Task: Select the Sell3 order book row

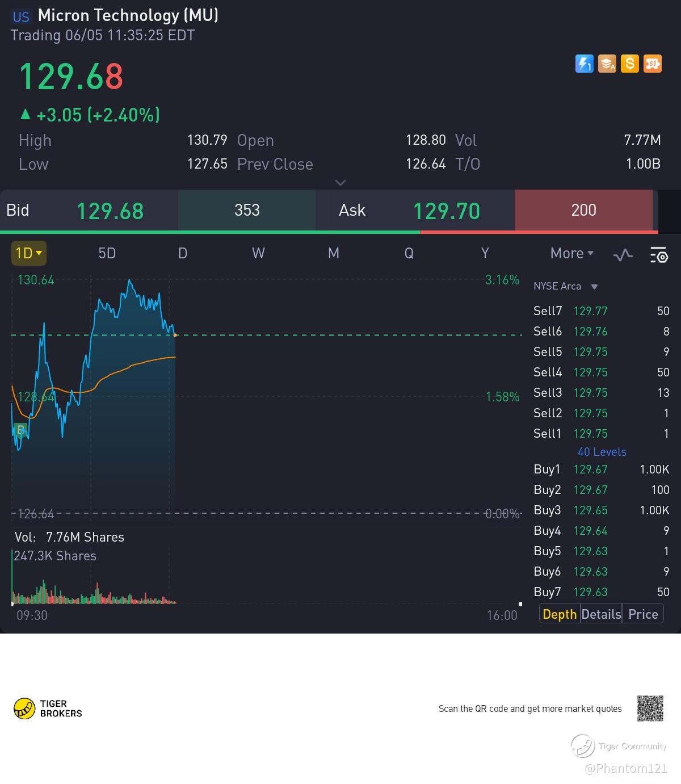Action: point(602,393)
